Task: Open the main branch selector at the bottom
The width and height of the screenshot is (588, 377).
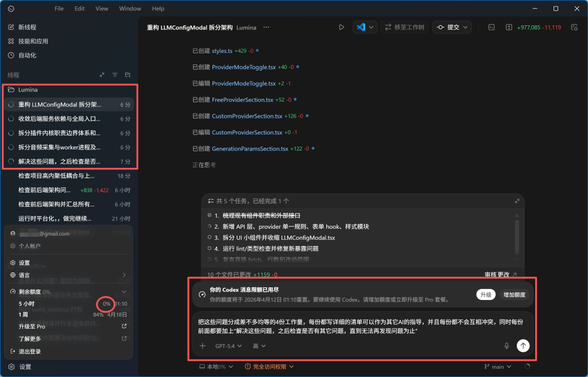Action: pos(497,367)
